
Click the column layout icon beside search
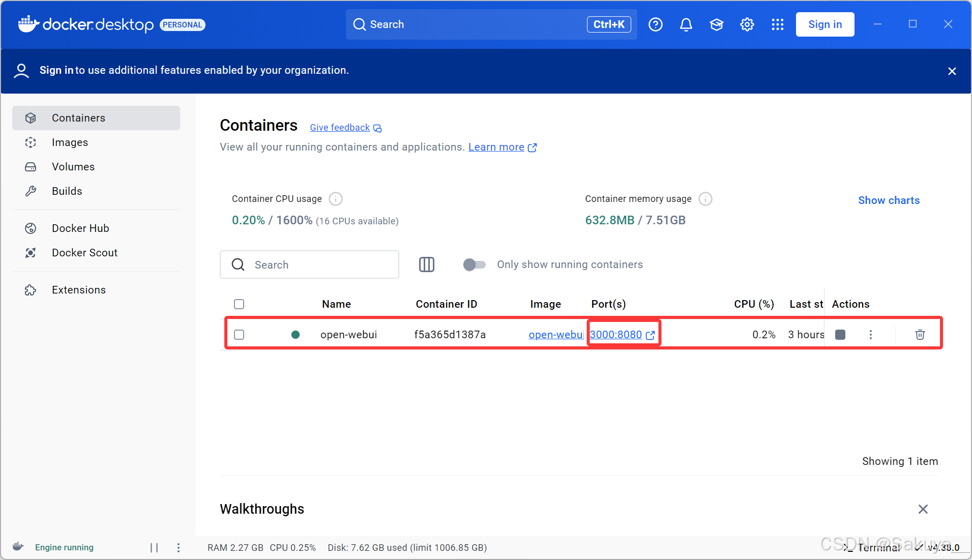(x=426, y=264)
